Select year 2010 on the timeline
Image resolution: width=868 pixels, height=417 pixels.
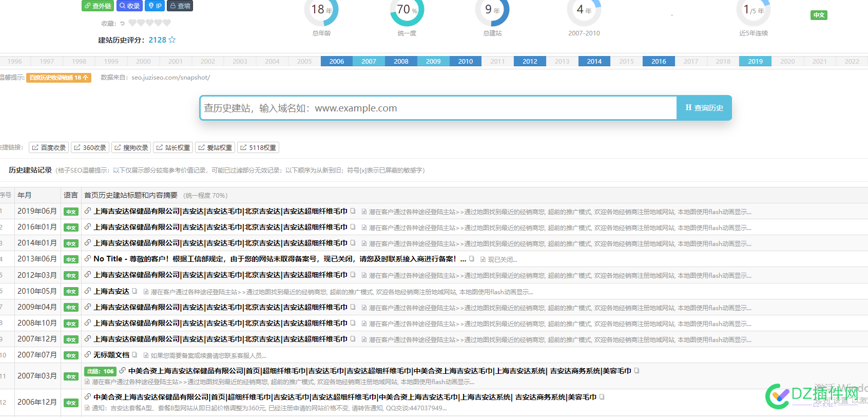pyautogui.click(x=466, y=61)
